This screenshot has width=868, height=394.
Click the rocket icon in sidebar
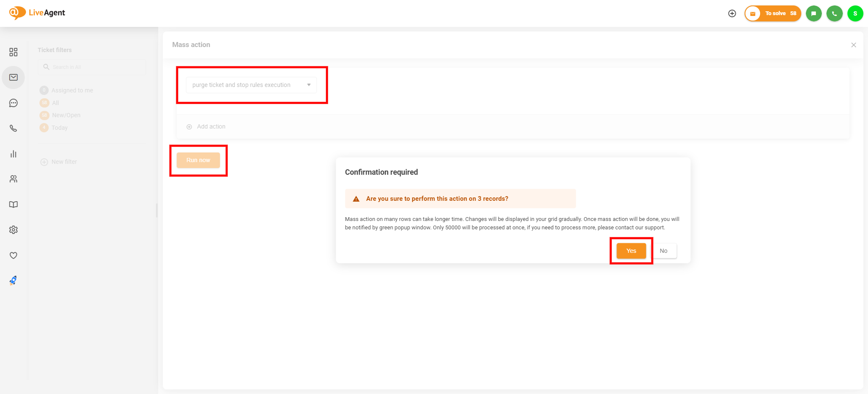click(13, 281)
